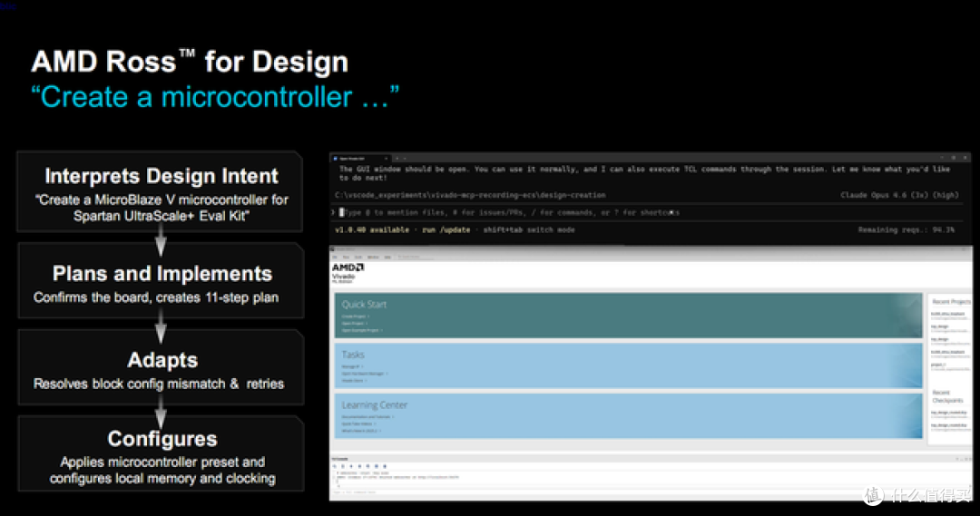Screen dimensions: 980x516
Task: Open the Flow menu in Vivado
Action: (x=347, y=258)
